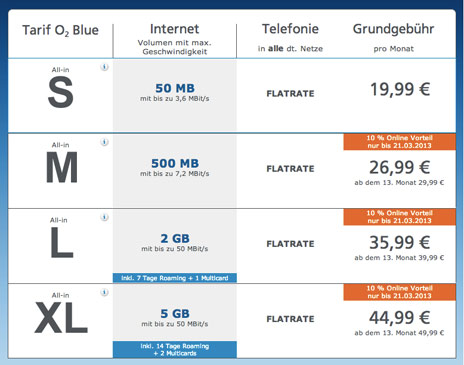Click the 26,99 € monthly price
464x365 pixels.
click(x=399, y=167)
